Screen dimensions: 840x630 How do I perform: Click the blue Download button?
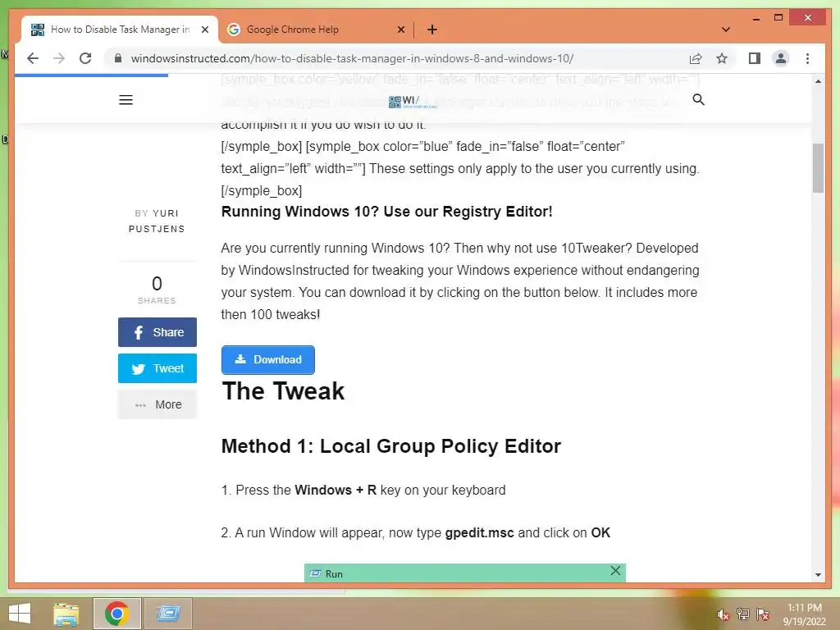(268, 360)
